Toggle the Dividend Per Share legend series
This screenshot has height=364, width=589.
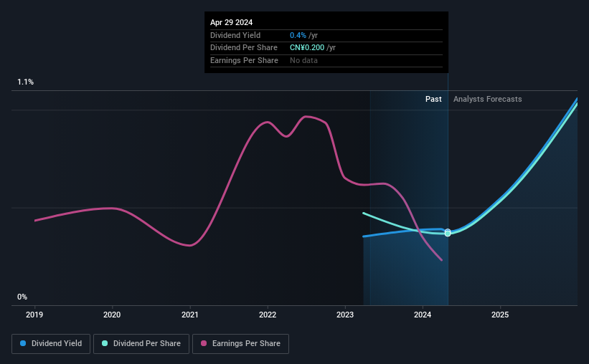point(141,344)
